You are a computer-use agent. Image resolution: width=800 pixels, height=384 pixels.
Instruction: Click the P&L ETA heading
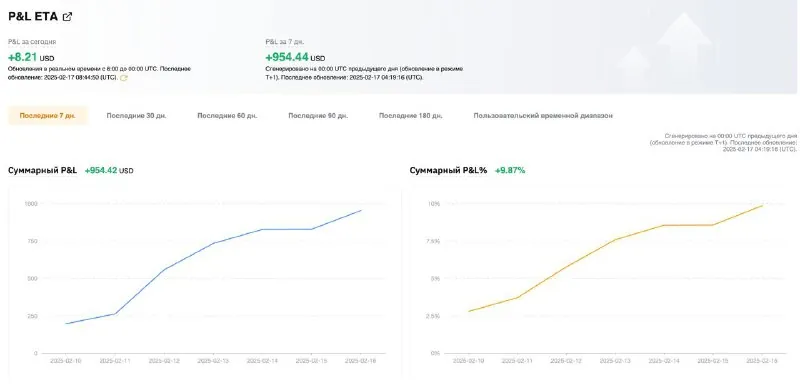33,16
